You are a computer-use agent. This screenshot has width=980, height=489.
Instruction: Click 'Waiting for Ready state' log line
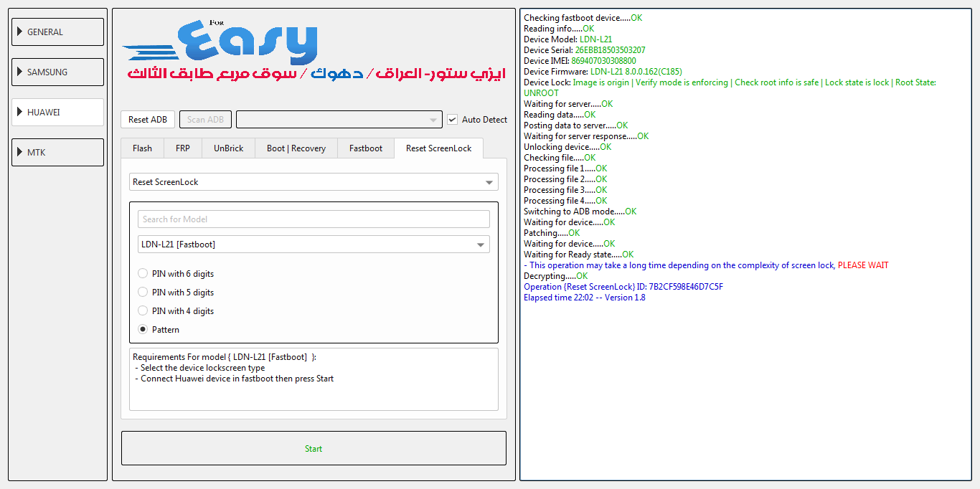(x=578, y=255)
